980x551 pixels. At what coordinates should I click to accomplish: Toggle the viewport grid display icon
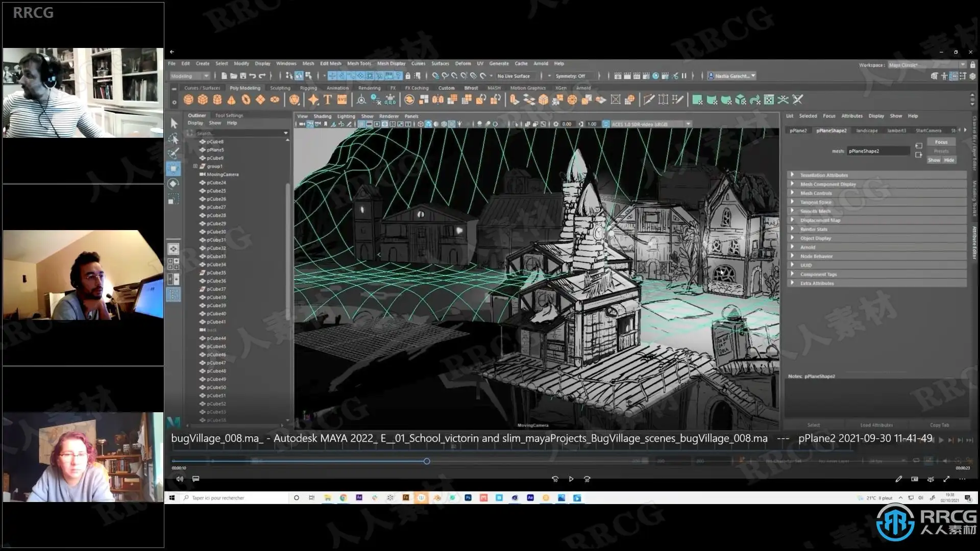[361, 124]
